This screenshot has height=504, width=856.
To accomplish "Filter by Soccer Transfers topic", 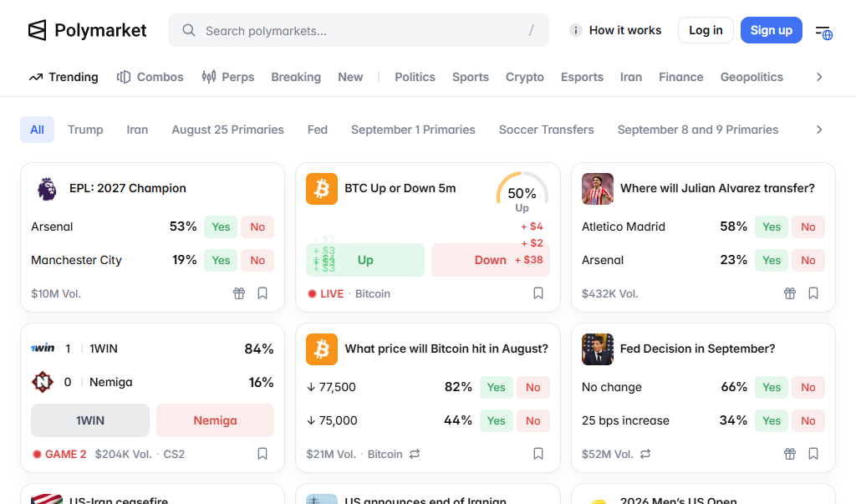I will point(546,130).
